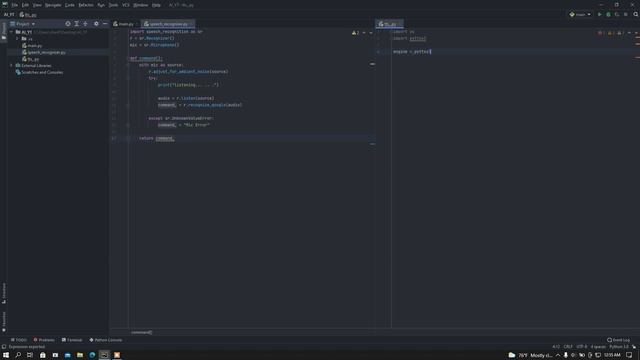Select speech_recognizer.py in the project tree
640x360 pixels.
(46, 52)
